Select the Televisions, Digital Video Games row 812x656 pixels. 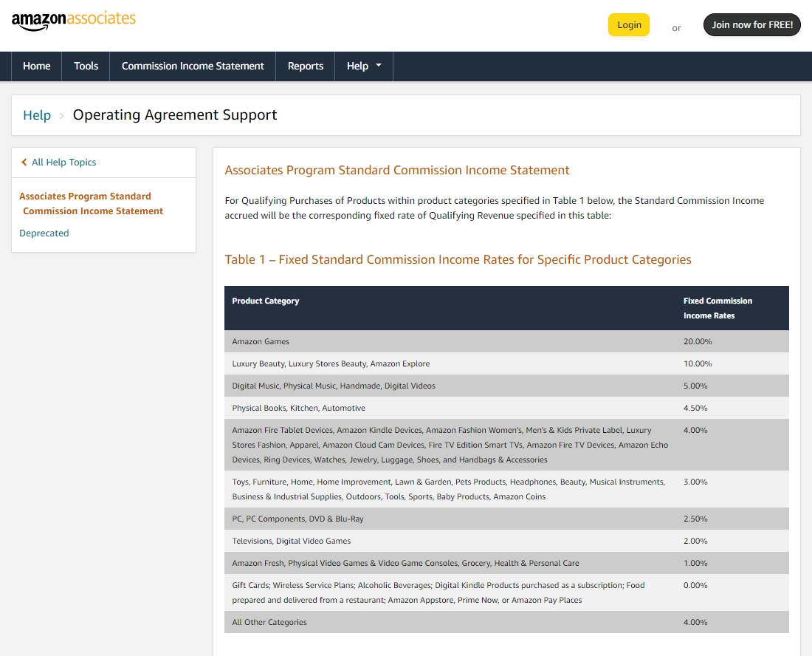tap(506, 541)
